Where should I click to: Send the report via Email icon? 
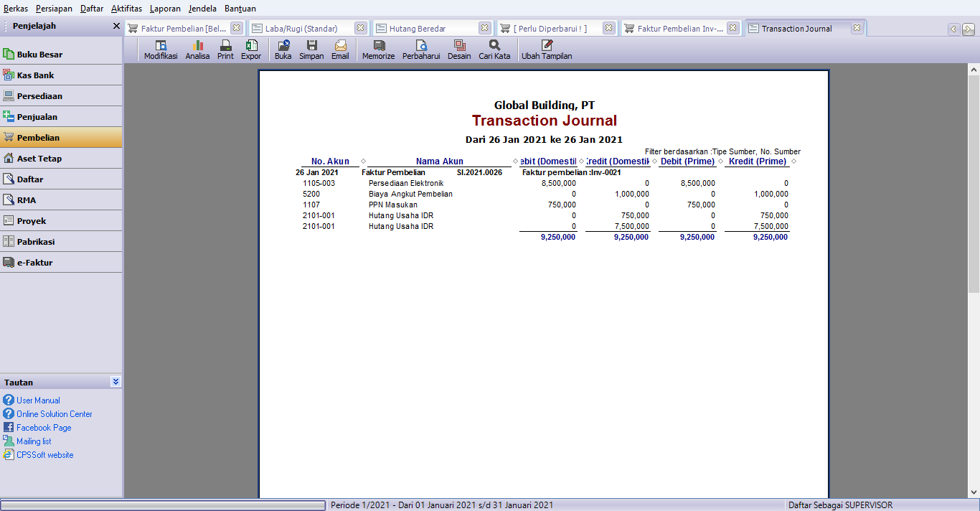tap(340, 50)
